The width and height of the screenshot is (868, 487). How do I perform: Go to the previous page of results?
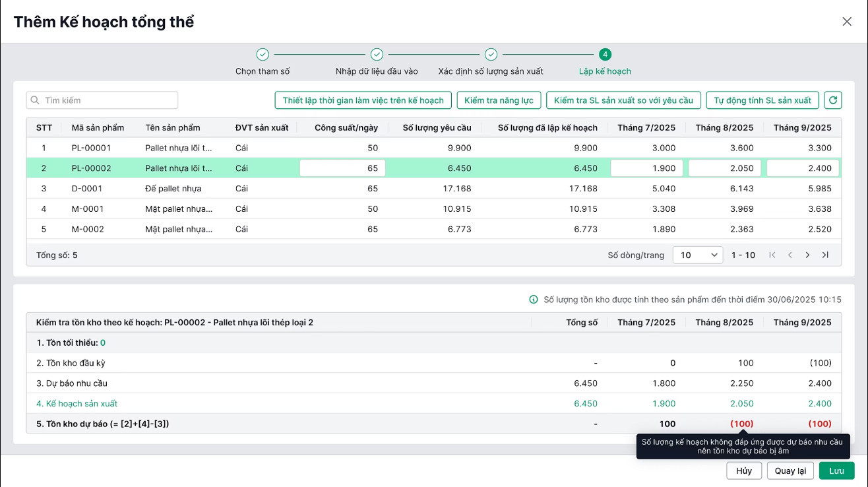coord(790,255)
